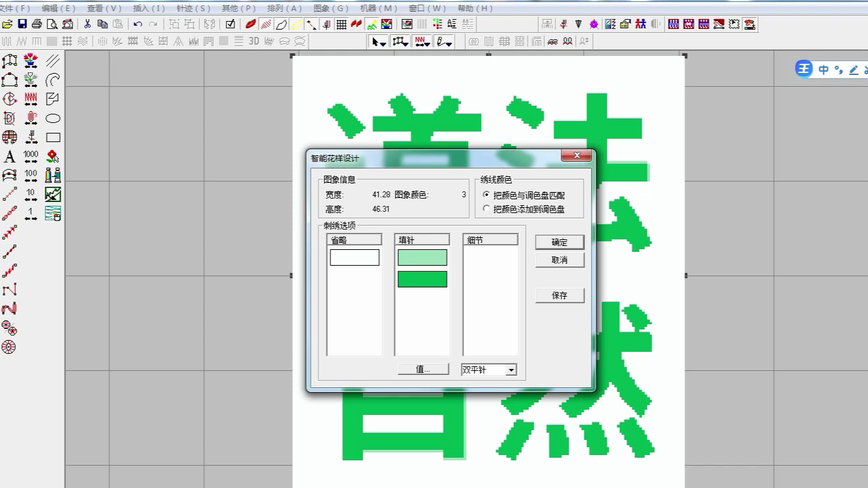
Task: Click the open file folder icon
Action: (x=7, y=24)
